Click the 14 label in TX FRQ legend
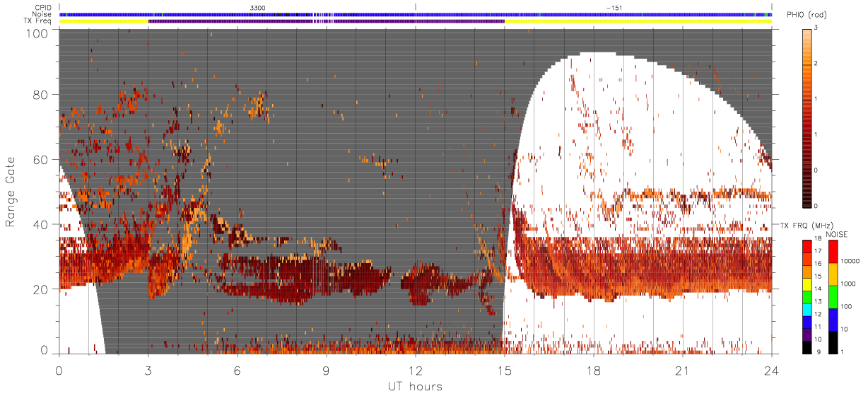This screenshot has width=868, height=401. pyautogui.click(x=818, y=289)
